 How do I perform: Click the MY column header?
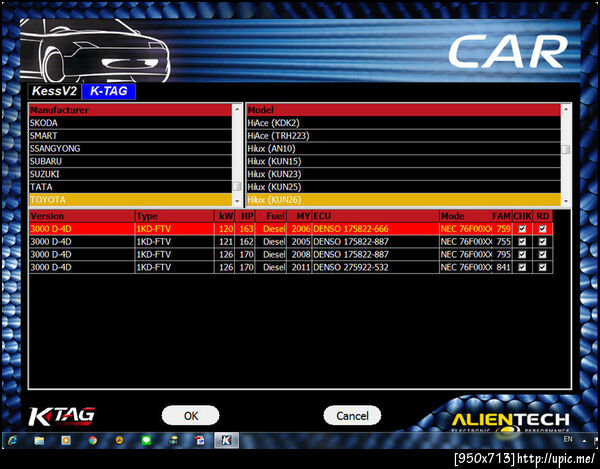pyautogui.click(x=299, y=216)
